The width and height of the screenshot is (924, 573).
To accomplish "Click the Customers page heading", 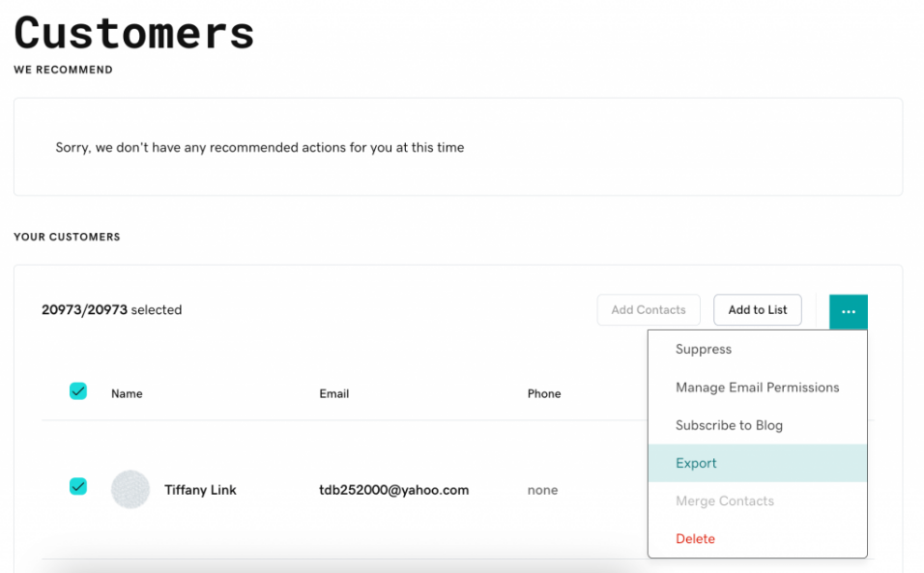I will coord(134,33).
